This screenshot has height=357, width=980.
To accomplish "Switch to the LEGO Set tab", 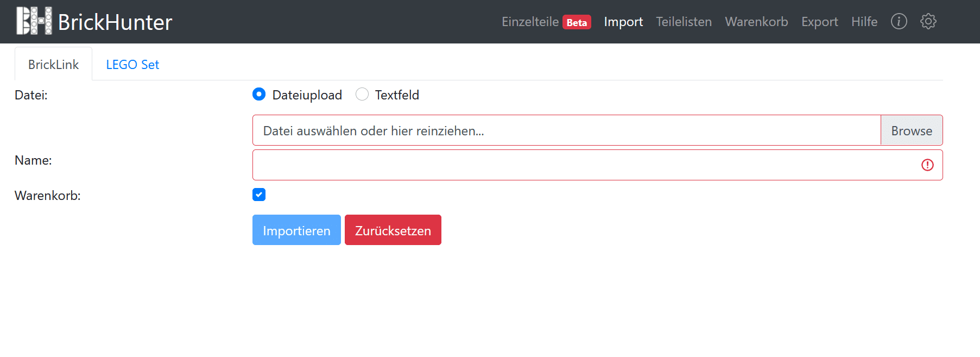I will (132, 64).
